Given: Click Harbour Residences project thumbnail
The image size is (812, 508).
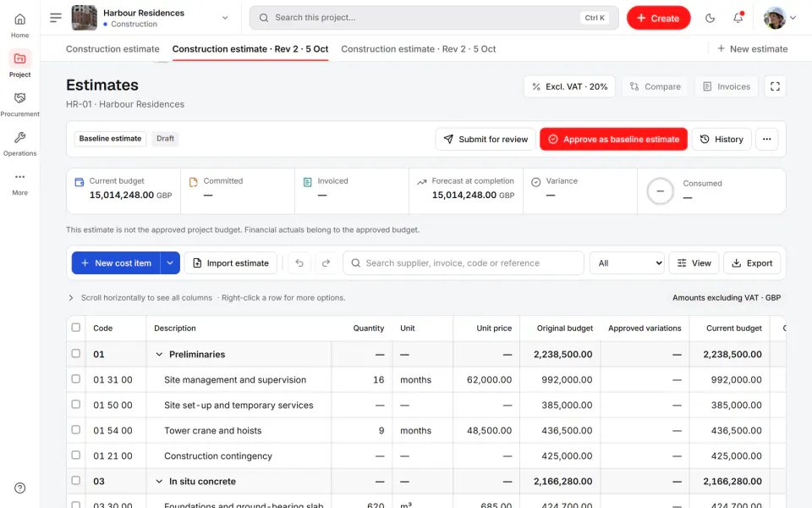Looking at the screenshot, I should click(84, 18).
